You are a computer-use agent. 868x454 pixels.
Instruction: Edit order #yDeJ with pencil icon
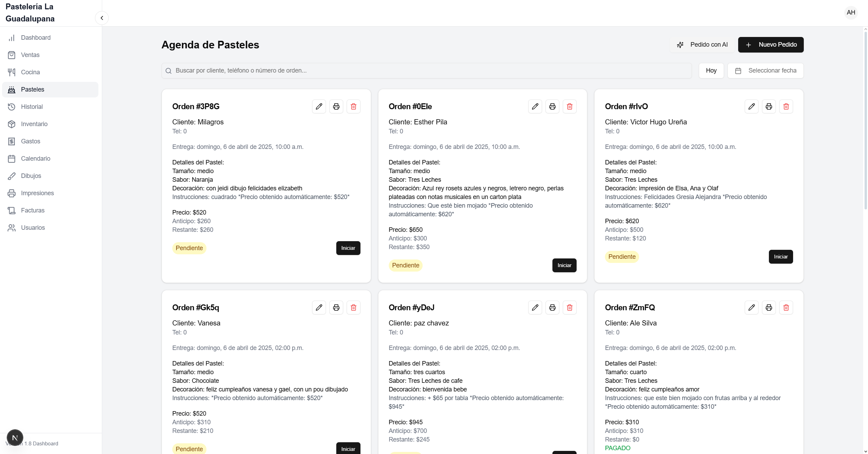[535, 308]
